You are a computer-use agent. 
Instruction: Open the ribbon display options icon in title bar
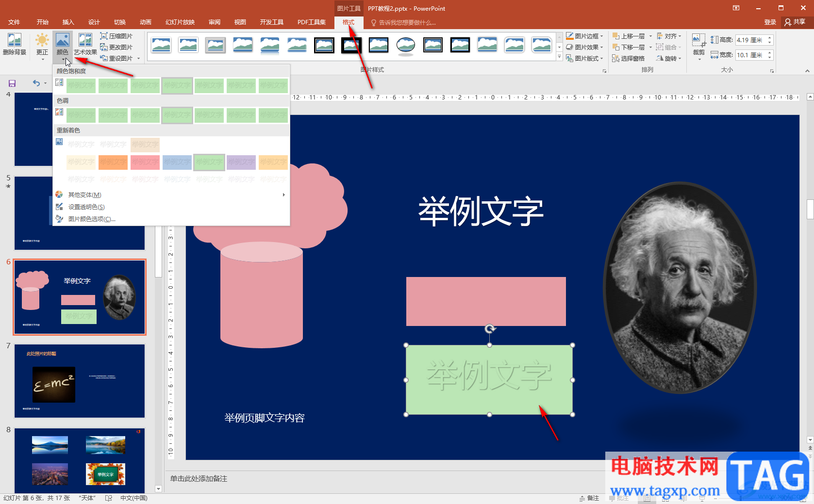736,8
